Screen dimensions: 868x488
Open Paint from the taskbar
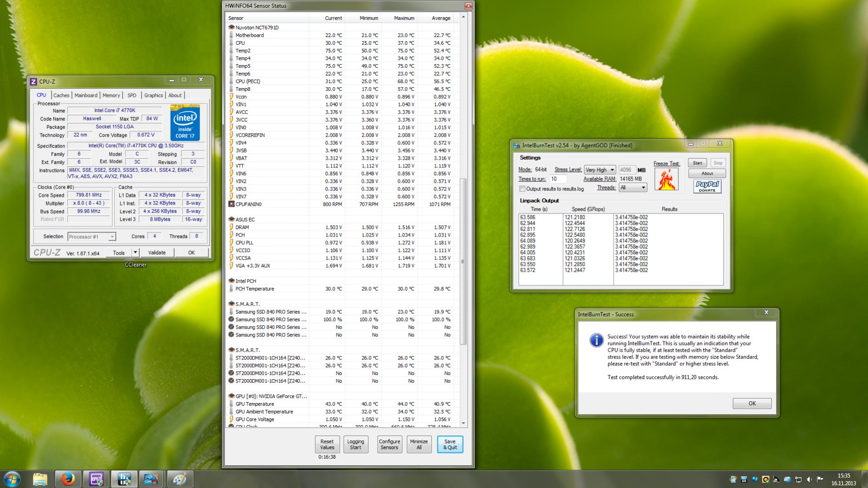click(x=180, y=479)
